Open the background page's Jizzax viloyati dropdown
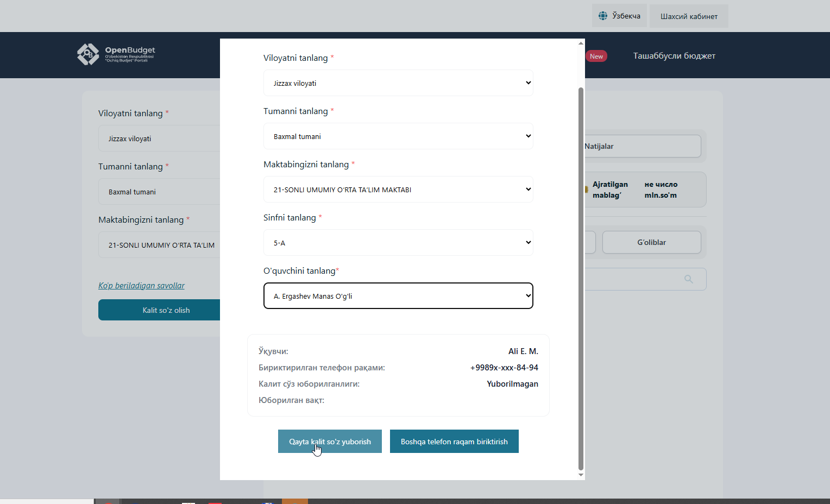Image resolution: width=830 pixels, height=504 pixels. [x=159, y=138]
